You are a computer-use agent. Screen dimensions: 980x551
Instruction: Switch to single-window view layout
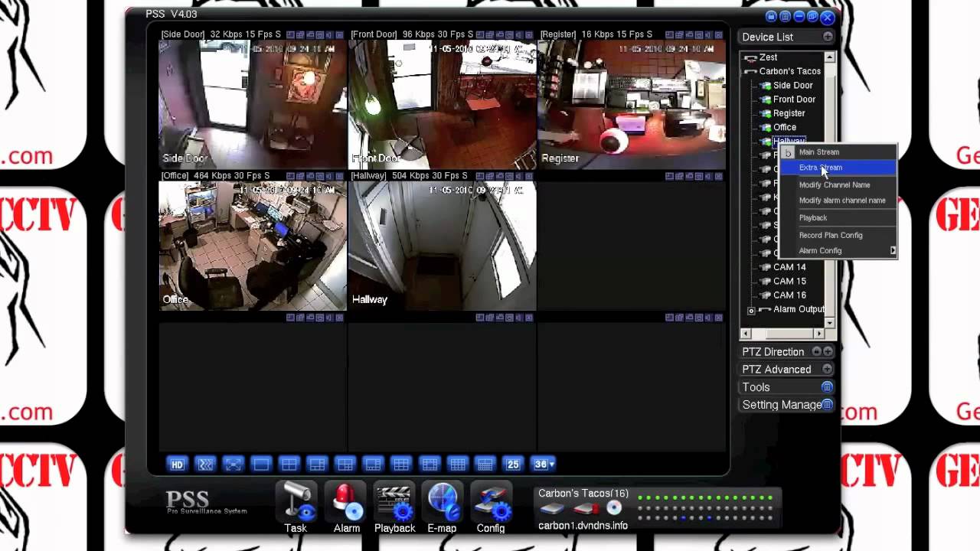coord(261,465)
